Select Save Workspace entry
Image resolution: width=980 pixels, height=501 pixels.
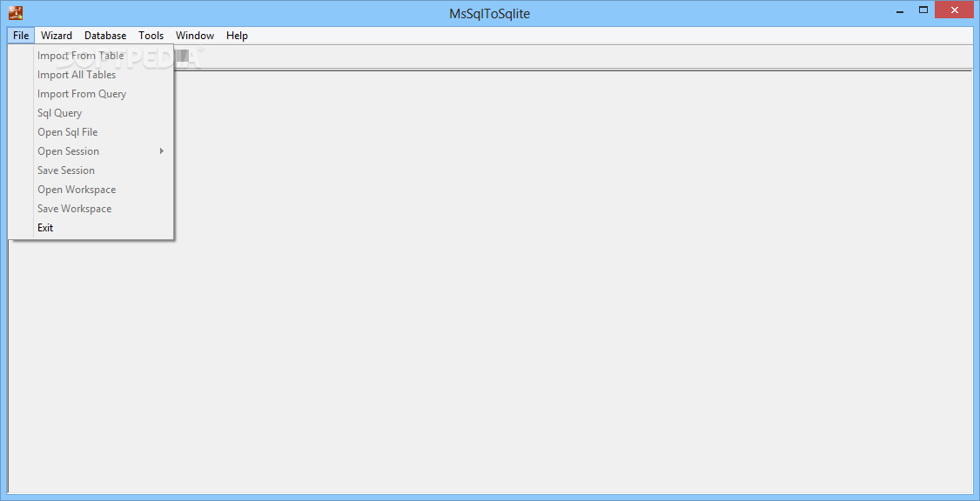[x=91, y=209]
